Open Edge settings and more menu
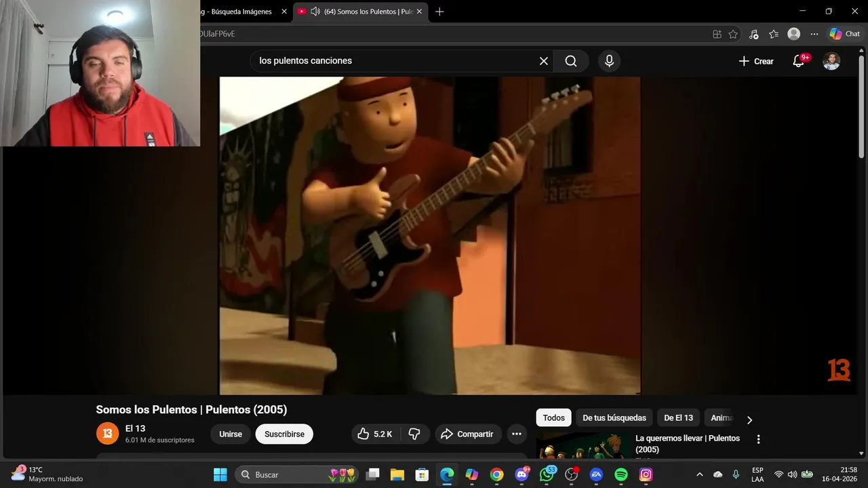This screenshot has height=488, width=868. 814,34
